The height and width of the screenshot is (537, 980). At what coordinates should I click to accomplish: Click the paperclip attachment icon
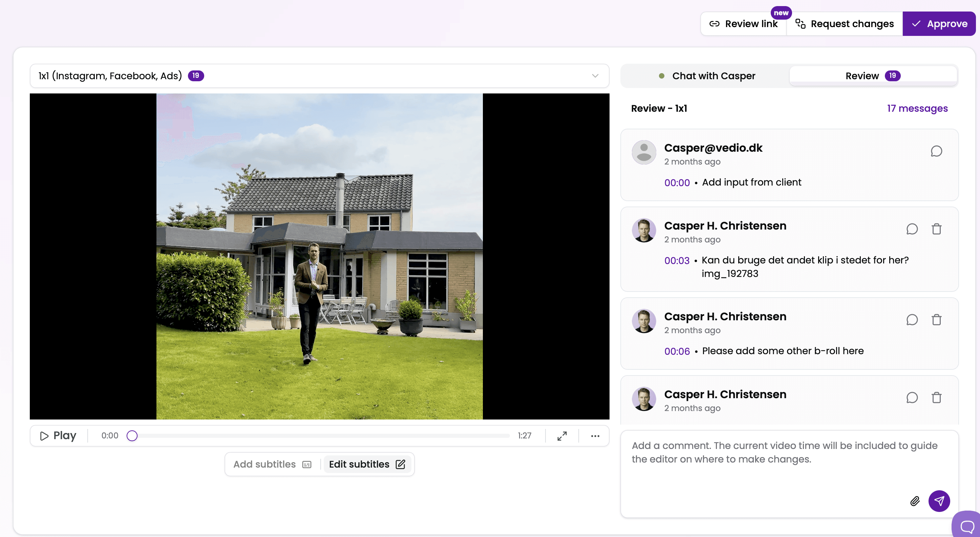tap(915, 501)
